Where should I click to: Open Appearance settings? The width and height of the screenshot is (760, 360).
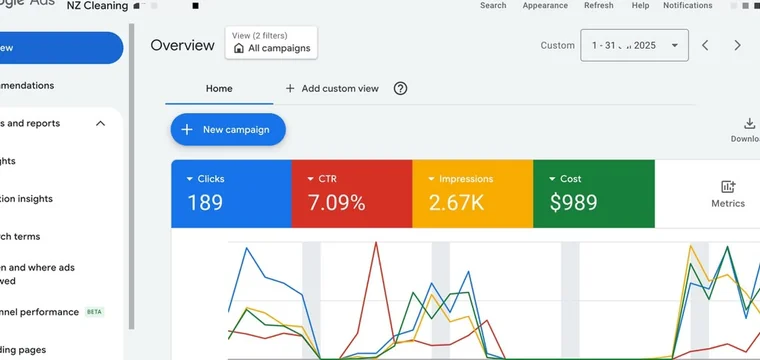pos(545,6)
